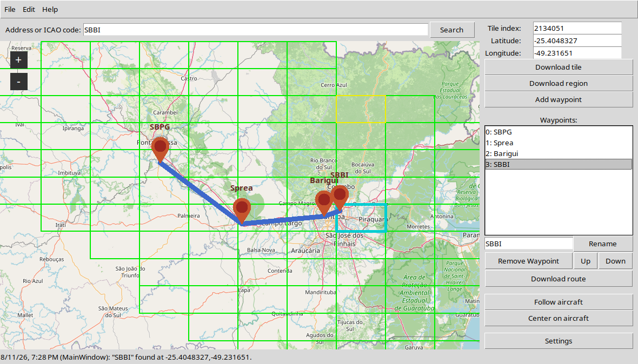This screenshot has height=364, width=638.
Task: Open the Edit menu
Action: pyautogui.click(x=29, y=9)
